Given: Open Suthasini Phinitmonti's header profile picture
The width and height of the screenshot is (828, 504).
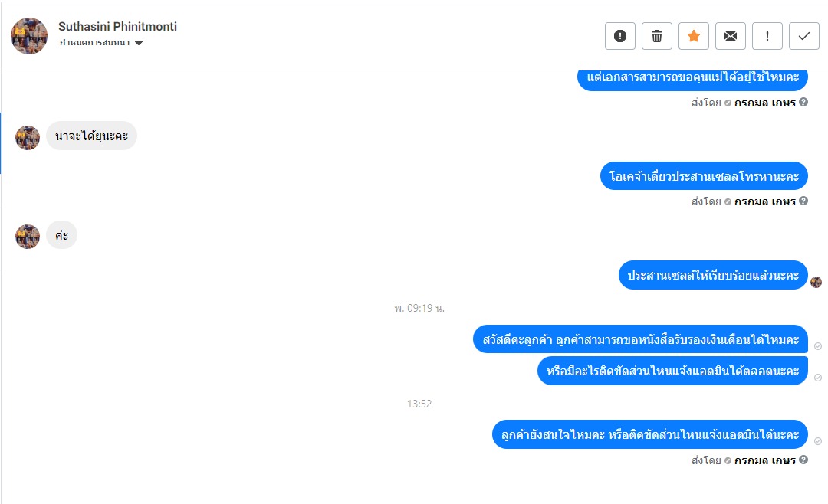Looking at the screenshot, I should point(29,36).
